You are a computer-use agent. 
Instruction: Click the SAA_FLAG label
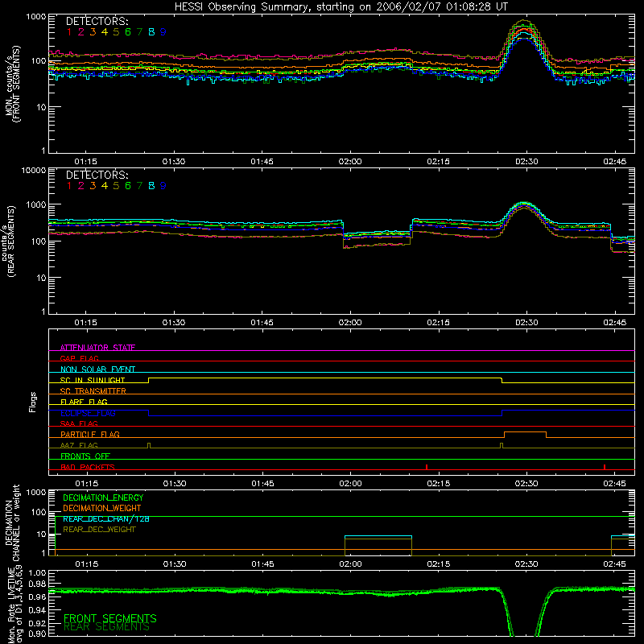pyautogui.click(x=79, y=423)
